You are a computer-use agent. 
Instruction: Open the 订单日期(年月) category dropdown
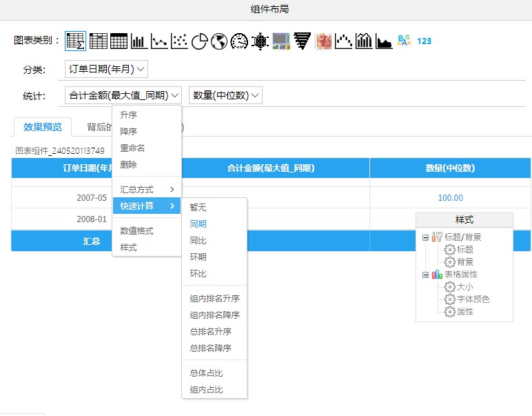coord(106,69)
